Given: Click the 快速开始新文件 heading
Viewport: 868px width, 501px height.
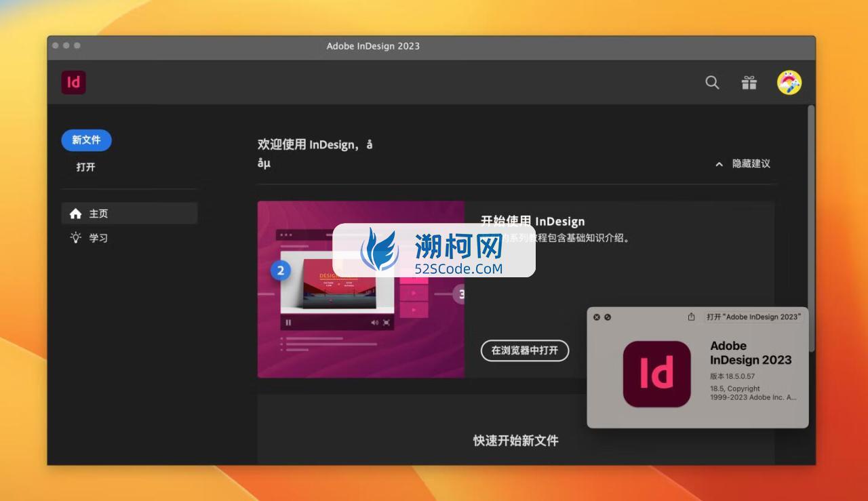Looking at the screenshot, I should 515,441.
